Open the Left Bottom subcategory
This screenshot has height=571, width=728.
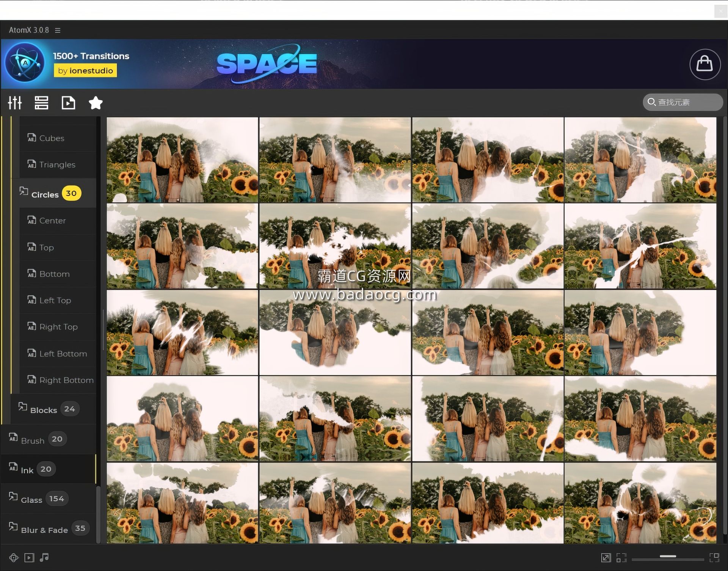click(58, 354)
